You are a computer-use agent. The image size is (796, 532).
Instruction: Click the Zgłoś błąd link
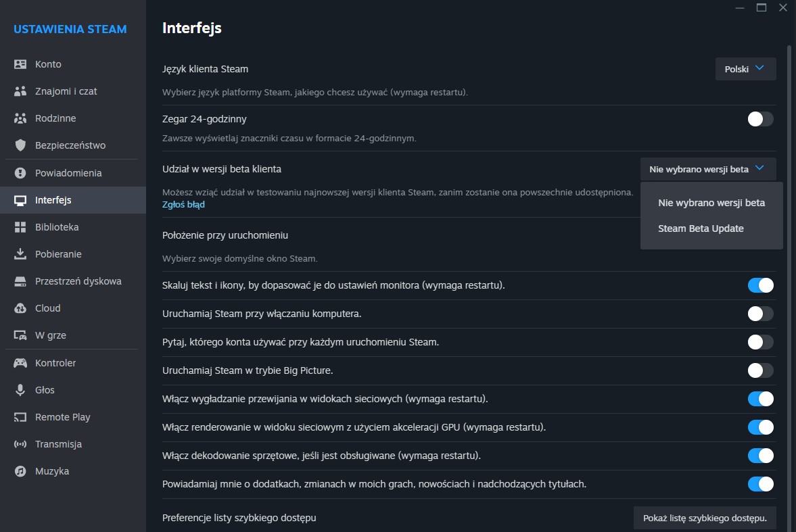[x=183, y=204]
